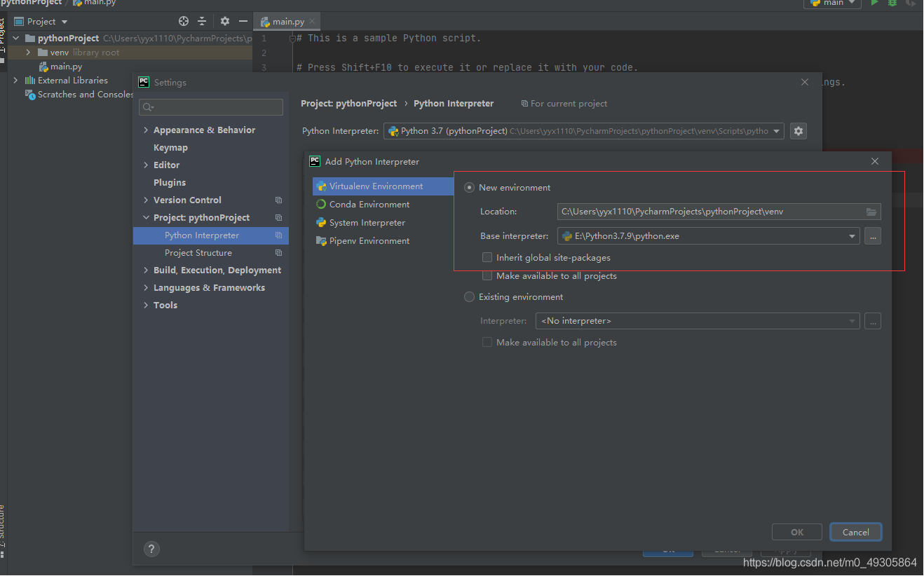Screen dimensions: 924x576
Task: Close the main.py editor tab
Action: 312,22
